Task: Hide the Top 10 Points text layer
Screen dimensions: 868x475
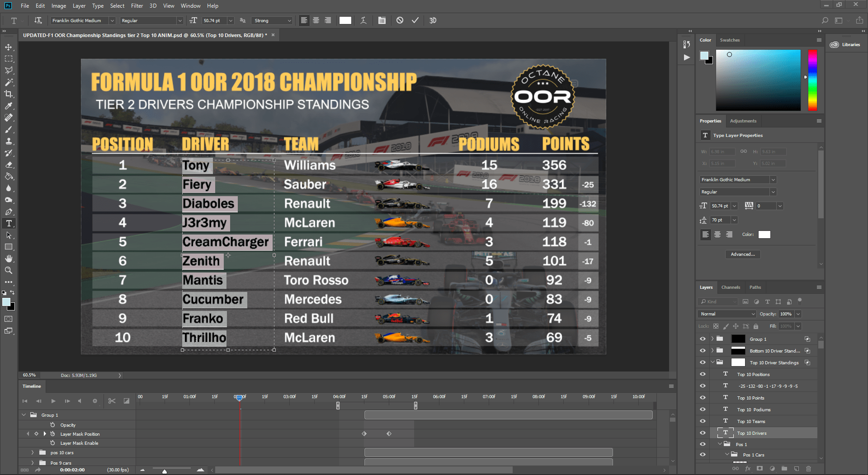Action: coord(703,398)
